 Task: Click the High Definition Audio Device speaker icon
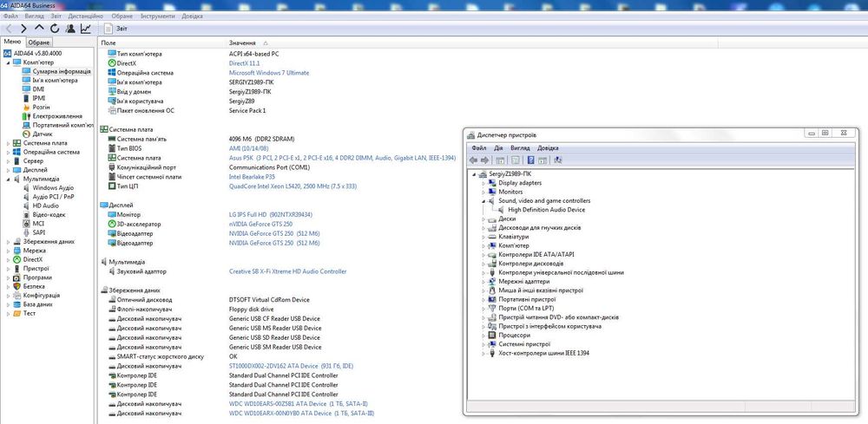point(501,210)
